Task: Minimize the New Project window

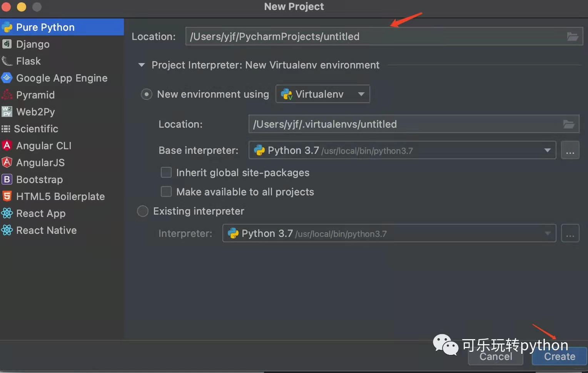Action: 22,7
